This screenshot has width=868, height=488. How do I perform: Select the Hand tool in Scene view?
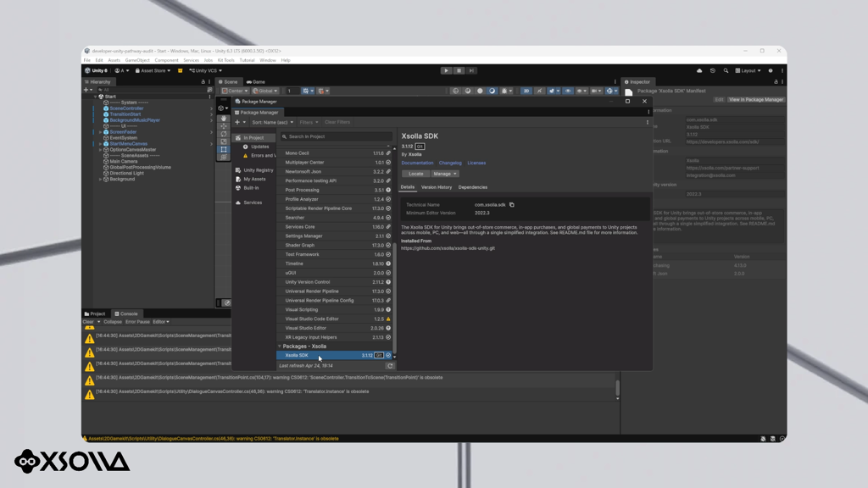(x=224, y=119)
